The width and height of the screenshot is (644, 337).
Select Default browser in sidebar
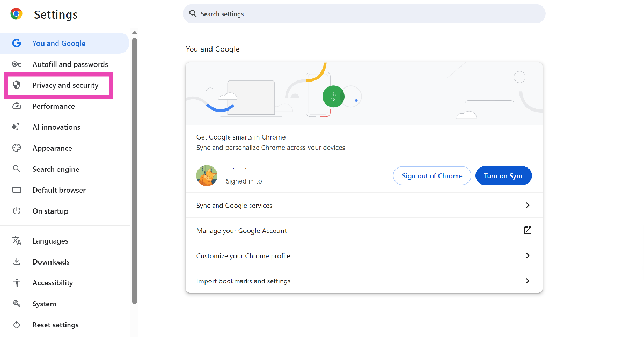click(59, 190)
